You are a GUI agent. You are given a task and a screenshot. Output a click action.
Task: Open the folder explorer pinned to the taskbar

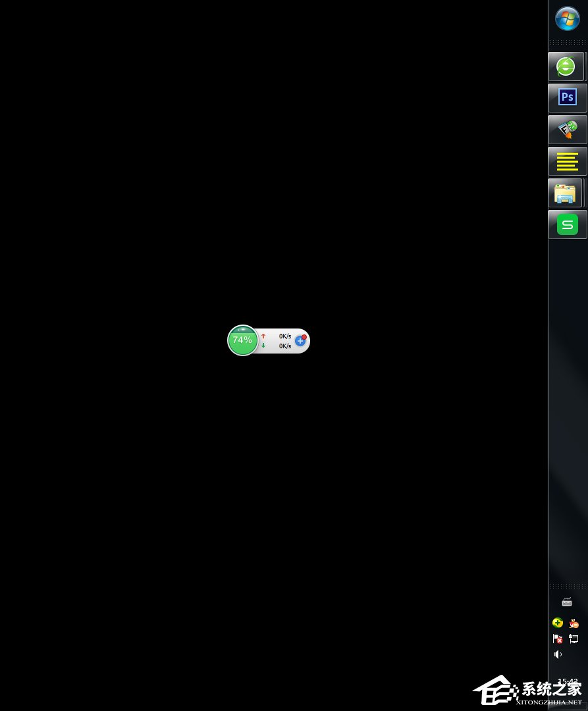point(566,192)
